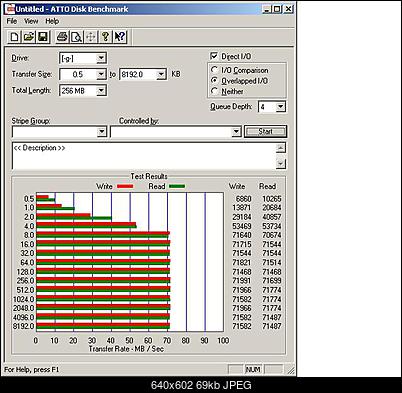Image resolution: width=402 pixels, height=393 pixels.
Task: Click Write value 53469
Action: 241,226
